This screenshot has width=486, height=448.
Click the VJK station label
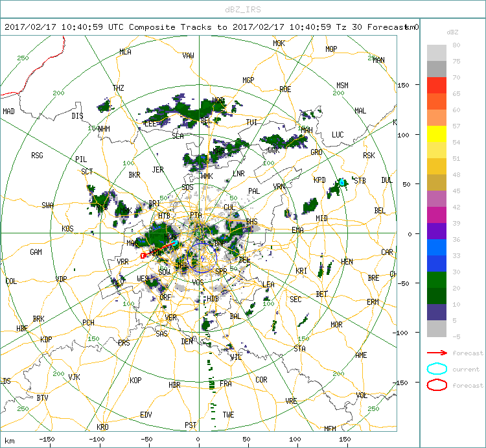click(x=74, y=377)
